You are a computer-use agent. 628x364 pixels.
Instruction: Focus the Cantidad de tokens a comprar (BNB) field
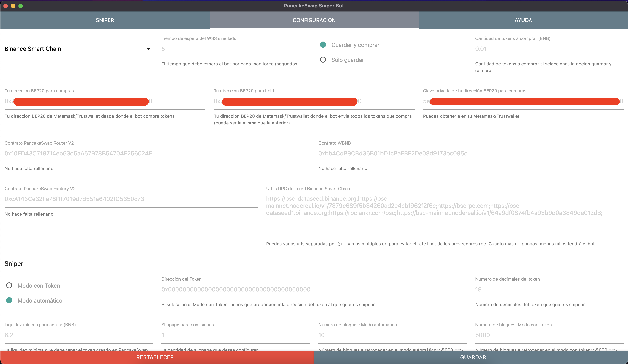coord(549,49)
